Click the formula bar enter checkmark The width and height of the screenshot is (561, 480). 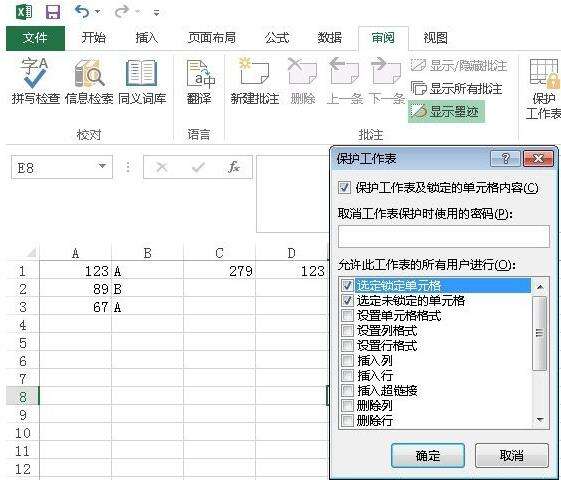[198, 167]
